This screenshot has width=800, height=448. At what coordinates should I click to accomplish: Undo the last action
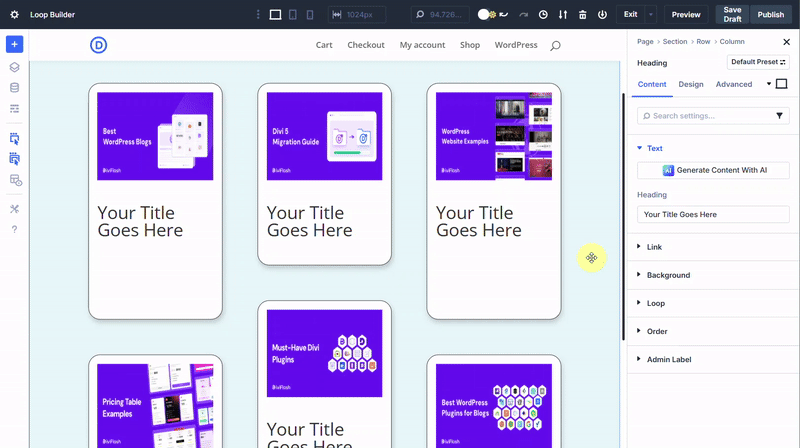click(x=504, y=14)
